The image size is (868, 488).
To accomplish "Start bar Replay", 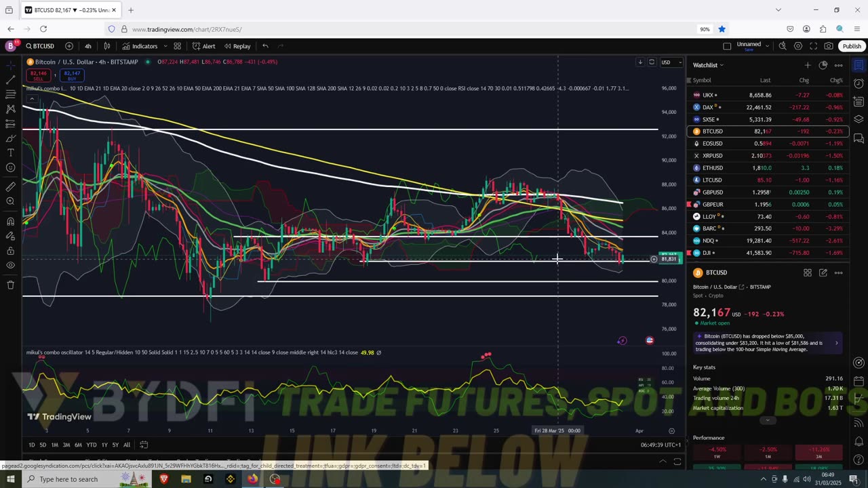I will click(237, 46).
